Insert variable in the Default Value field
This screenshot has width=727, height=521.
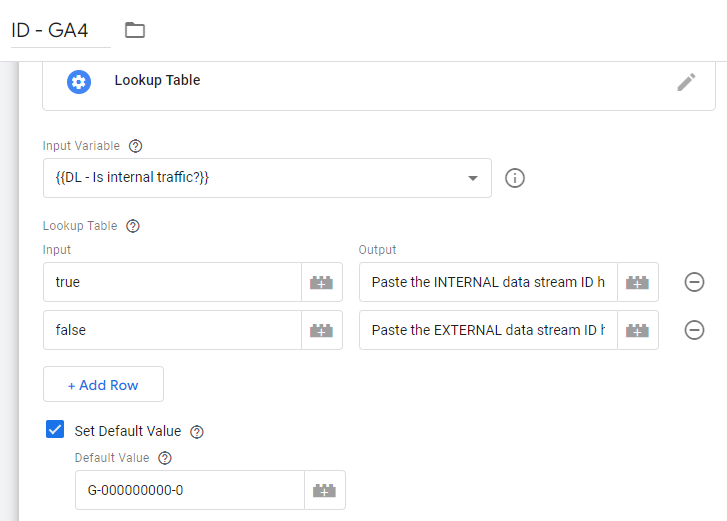[x=324, y=490]
